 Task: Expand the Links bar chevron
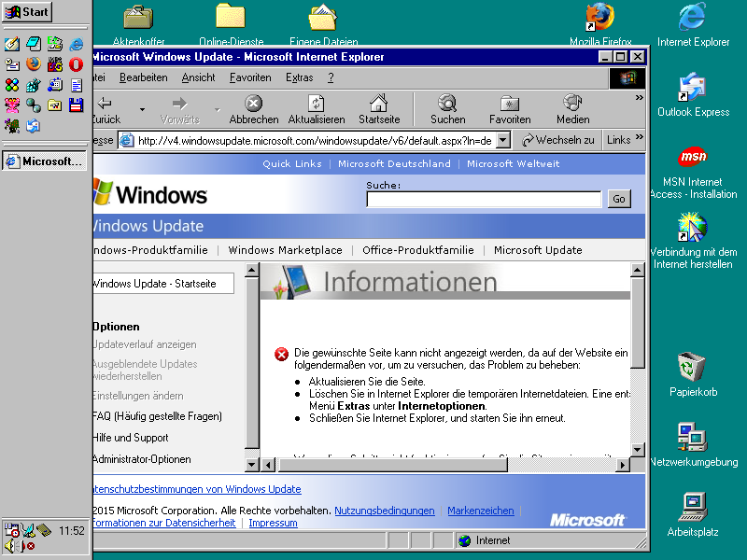pyautogui.click(x=640, y=137)
